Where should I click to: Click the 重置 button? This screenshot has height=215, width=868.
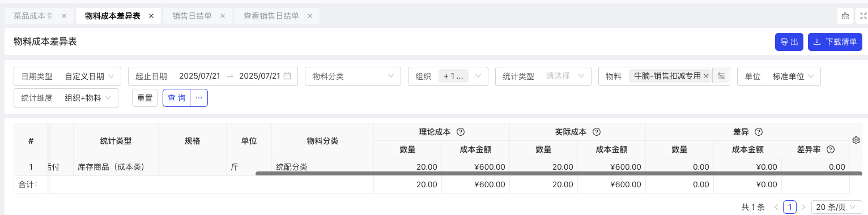[x=145, y=98]
